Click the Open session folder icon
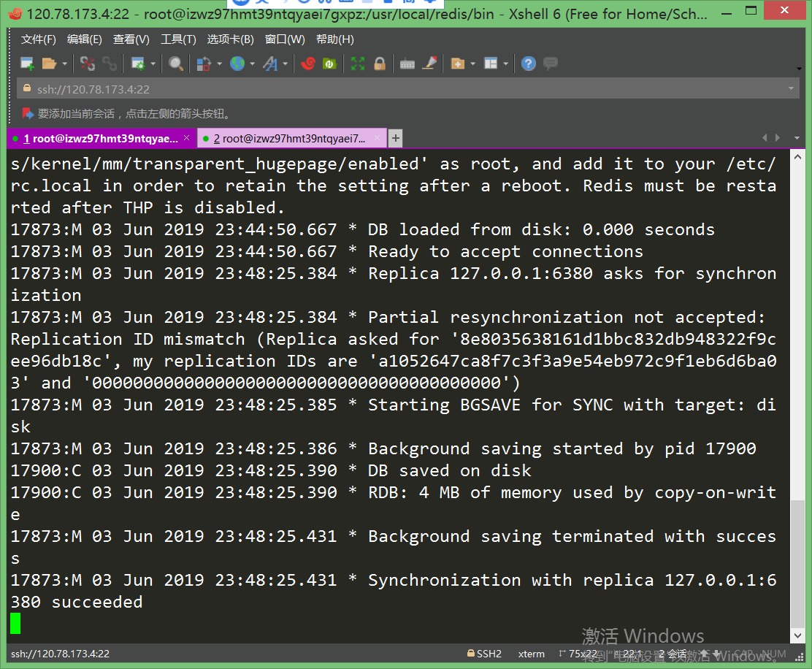Image resolution: width=812 pixels, height=669 pixels. pos(49,64)
